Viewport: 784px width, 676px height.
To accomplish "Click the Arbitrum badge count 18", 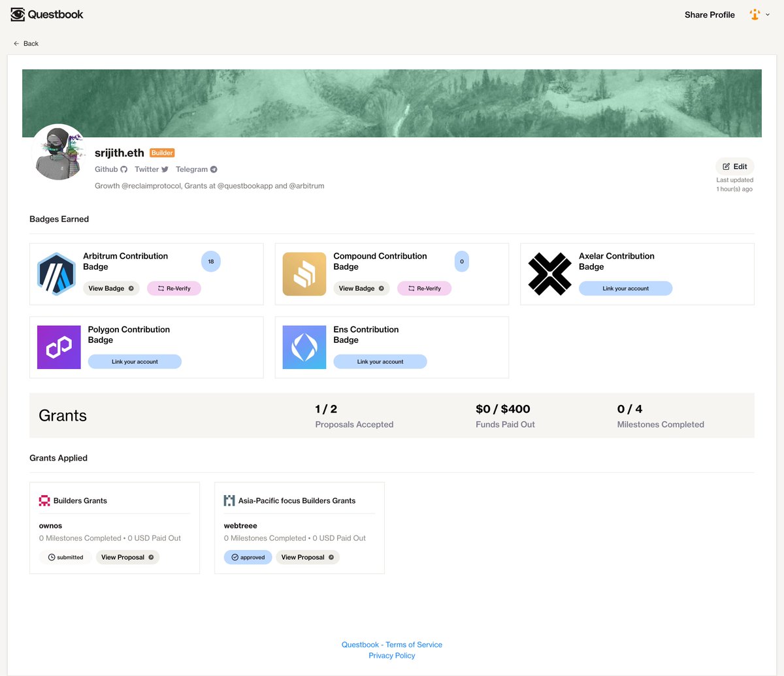I will pos(211,261).
